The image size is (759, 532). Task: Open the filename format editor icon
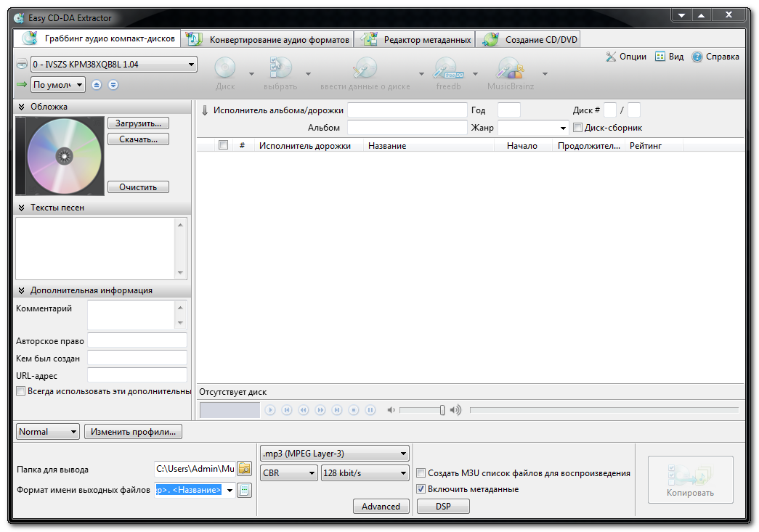click(245, 490)
